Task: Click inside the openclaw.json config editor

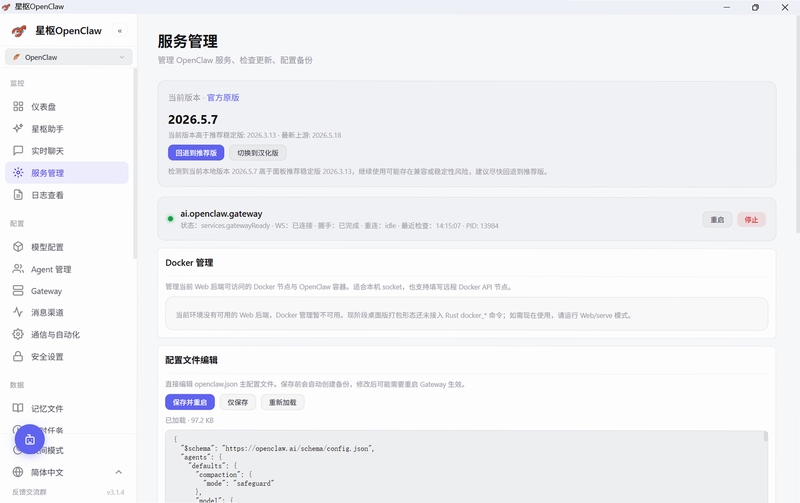Action: (466, 466)
